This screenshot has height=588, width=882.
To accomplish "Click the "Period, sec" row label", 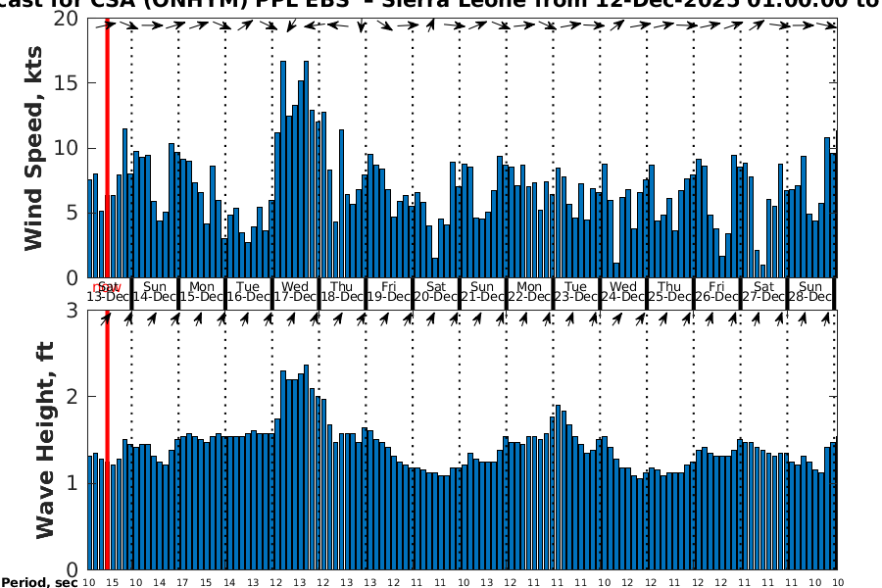I will (x=39, y=583).
